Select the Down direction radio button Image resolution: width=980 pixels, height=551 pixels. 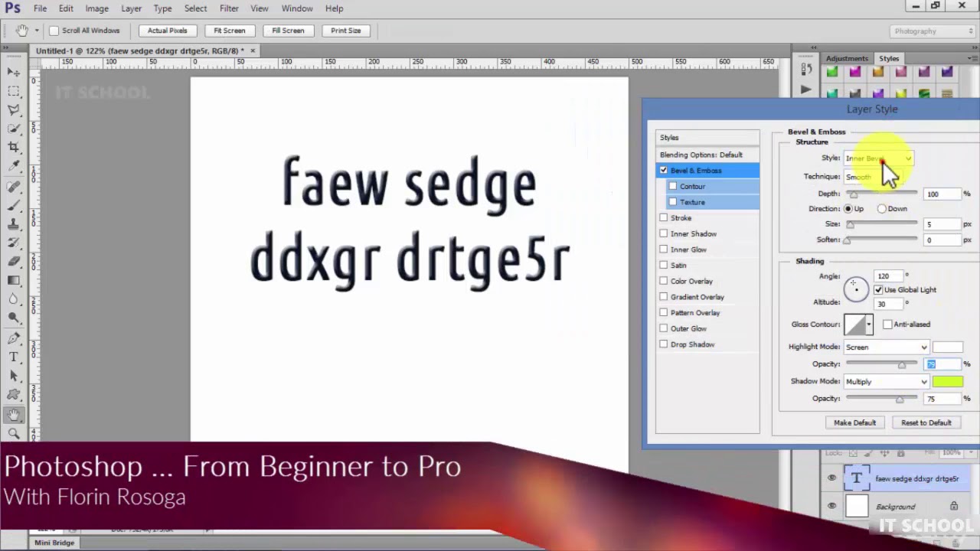tap(882, 209)
